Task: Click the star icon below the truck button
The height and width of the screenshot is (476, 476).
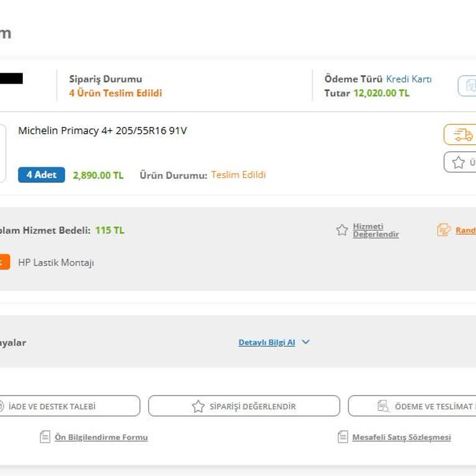Action: (x=459, y=162)
